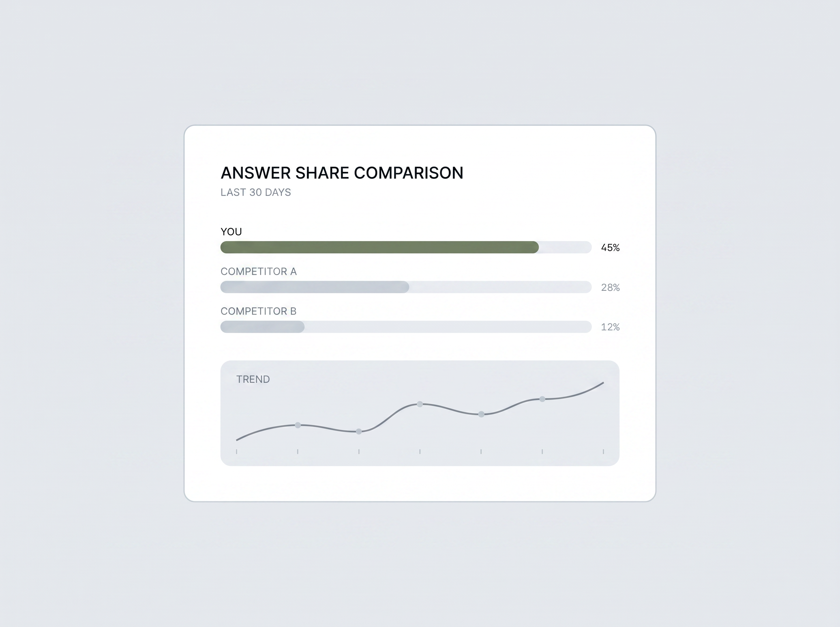Select the third trend data point peak
The width and height of the screenshot is (840, 627).
coord(420,404)
